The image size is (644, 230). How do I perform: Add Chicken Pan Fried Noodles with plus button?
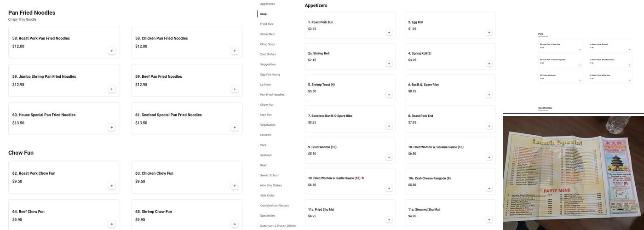(x=235, y=51)
